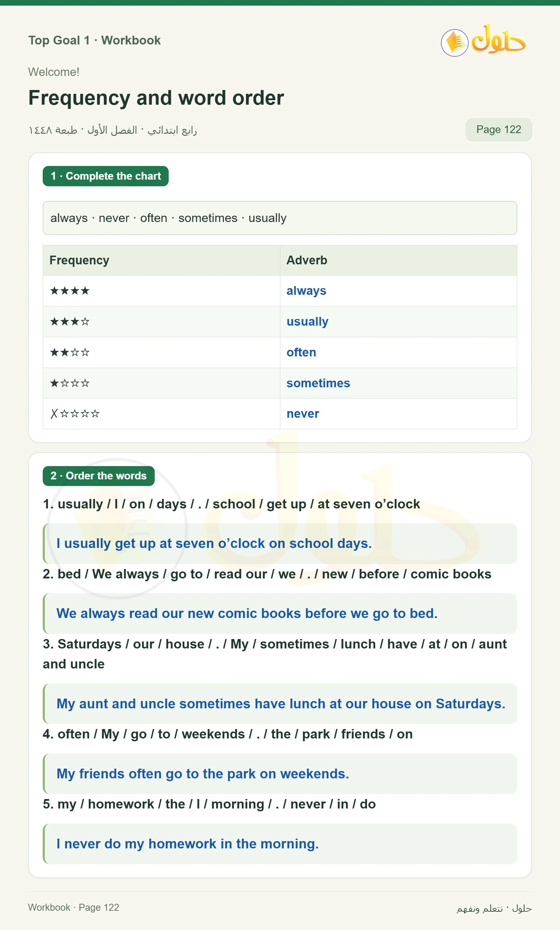Click the answer 'never' in the chart

click(303, 414)
